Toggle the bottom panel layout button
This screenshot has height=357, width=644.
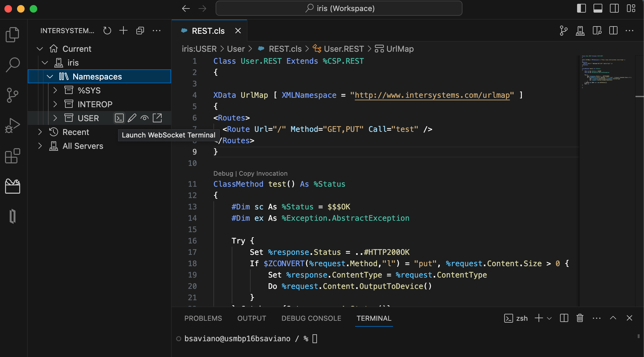598,9
